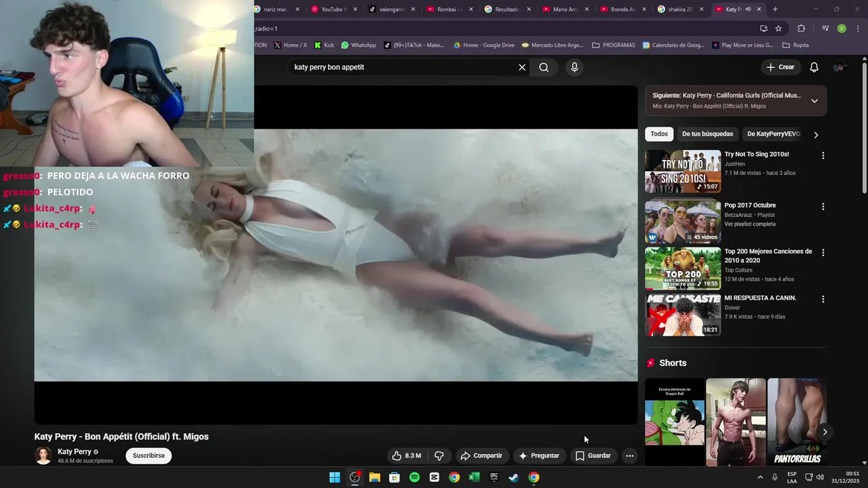Switch to the Brenda browser tab

click(x=622, y=9)
